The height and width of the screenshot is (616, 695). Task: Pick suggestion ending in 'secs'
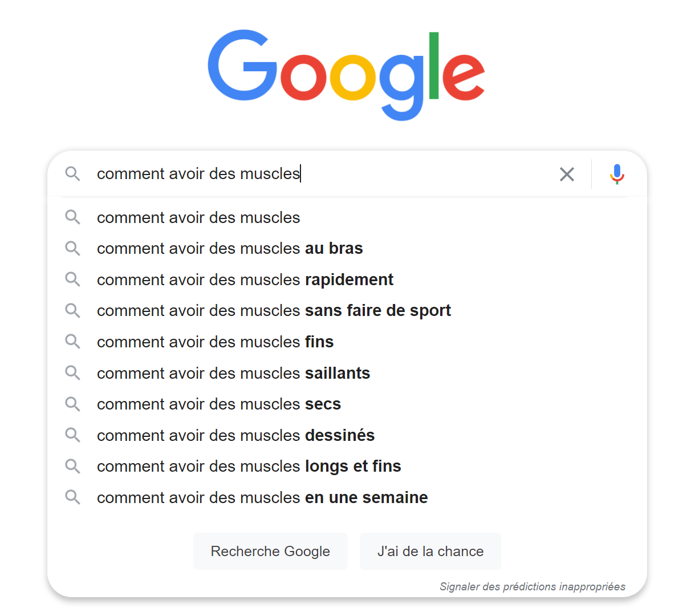[x=218, y=404]
